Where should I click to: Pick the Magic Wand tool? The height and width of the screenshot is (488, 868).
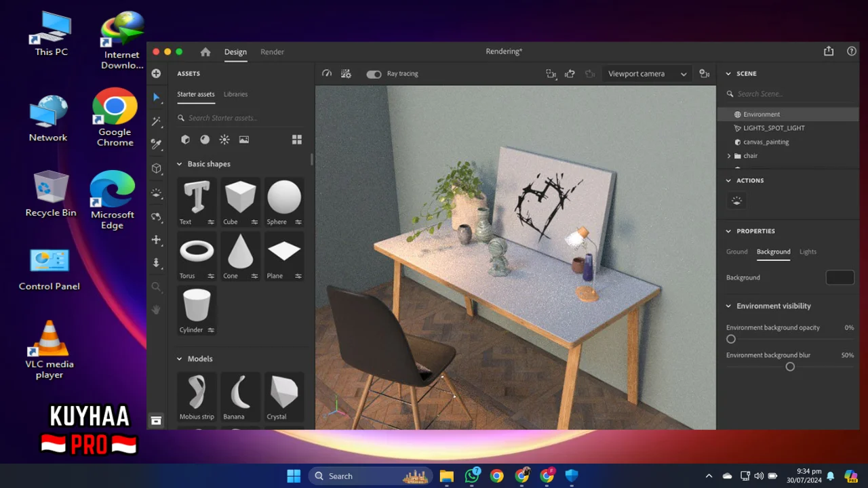[156, 121]
